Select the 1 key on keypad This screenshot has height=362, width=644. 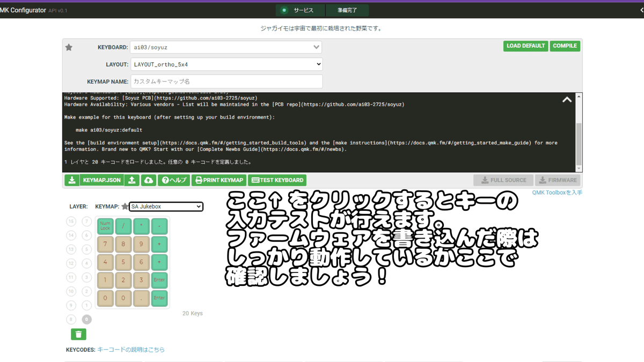coord(105,280)
